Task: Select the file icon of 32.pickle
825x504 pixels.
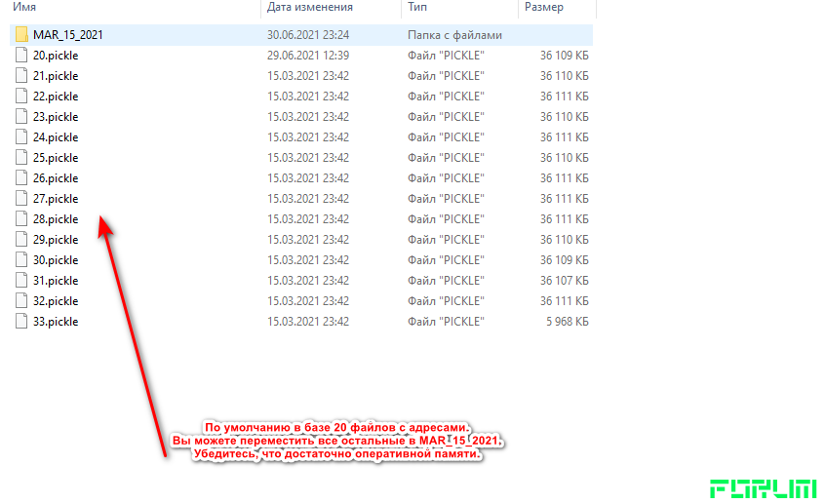Action: click(21, 301)
